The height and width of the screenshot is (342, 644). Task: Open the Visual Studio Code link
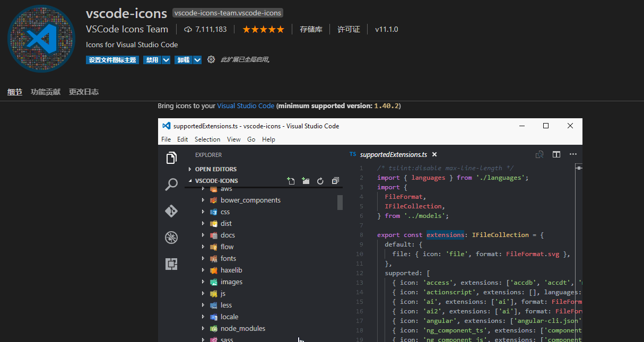[x=246, y=106]
